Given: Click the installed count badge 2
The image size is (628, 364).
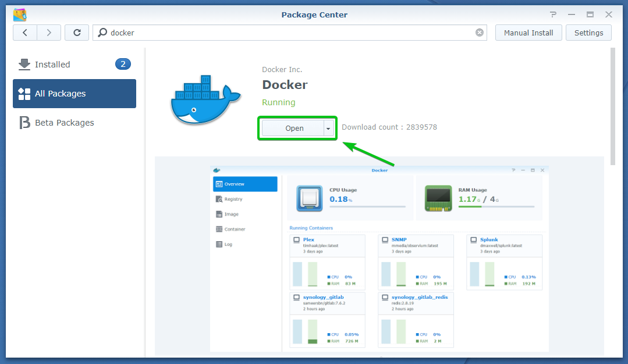Looking at the screenshot, I should point(123,64).
